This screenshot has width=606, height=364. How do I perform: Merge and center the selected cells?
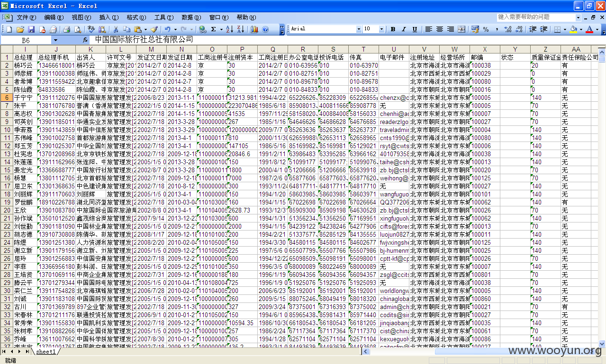461,29
